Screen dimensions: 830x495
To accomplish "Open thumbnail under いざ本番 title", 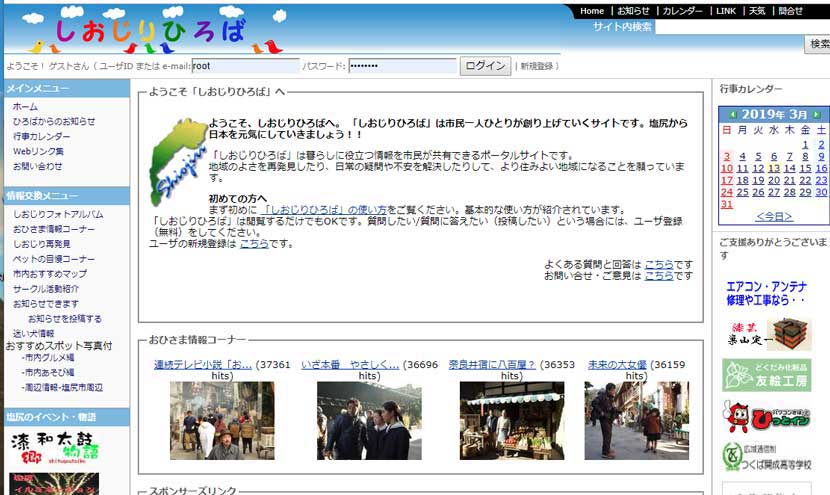I will [x=369, y=421].
